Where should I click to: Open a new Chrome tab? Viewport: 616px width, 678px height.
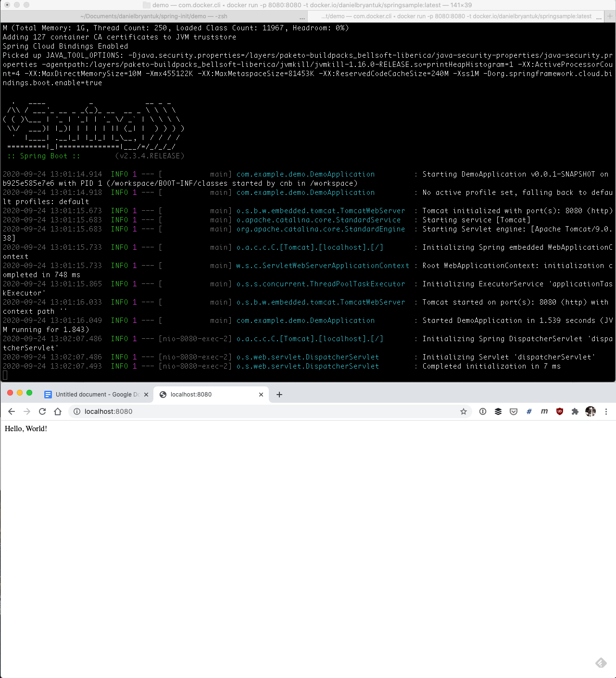tap(279, 395)
